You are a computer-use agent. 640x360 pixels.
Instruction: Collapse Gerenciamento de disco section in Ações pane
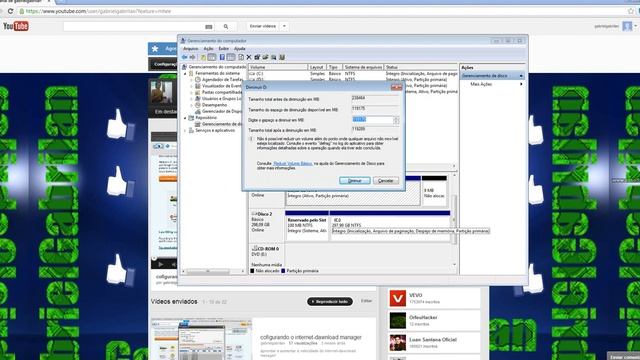(x=521, y=76)
